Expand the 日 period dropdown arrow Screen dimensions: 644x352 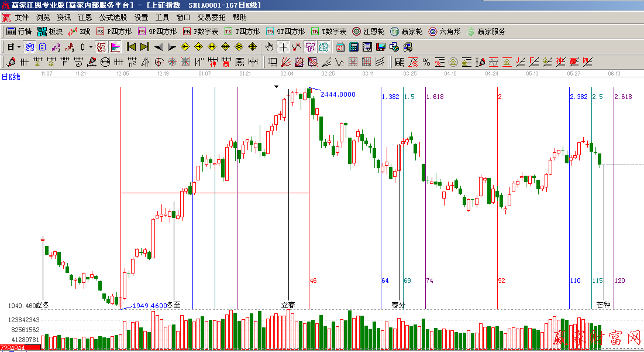point(19,47)
